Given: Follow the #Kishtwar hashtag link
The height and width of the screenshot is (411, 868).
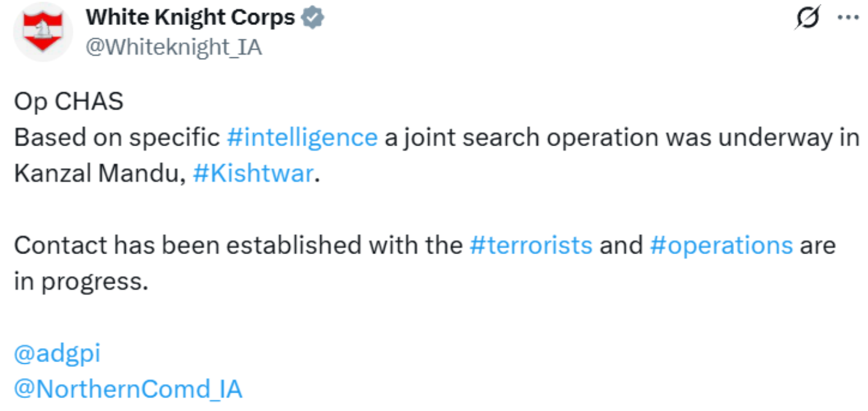Looking at the screenshot, I should point(253,173).
